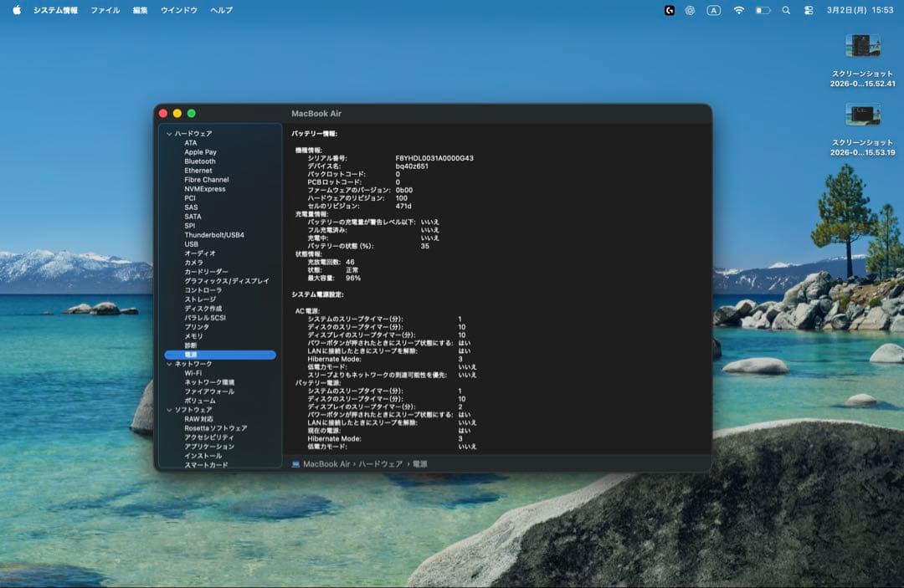Click the ChatGPT-style swirl menu bar icon
904x588 pixels.
690,10
